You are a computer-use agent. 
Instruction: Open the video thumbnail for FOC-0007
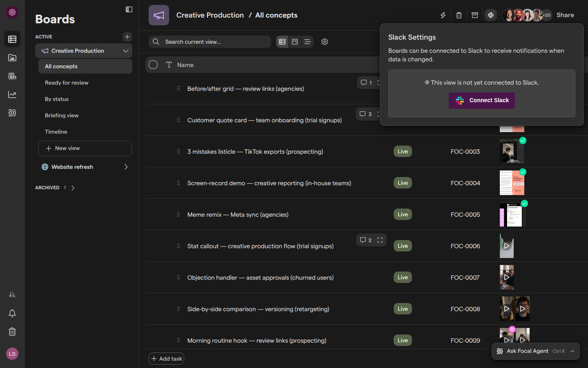click(507, 277)
